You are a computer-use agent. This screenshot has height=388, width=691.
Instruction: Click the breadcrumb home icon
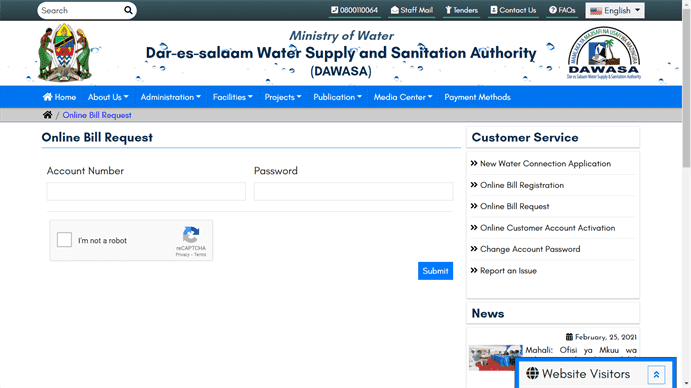tap(47, 115)
